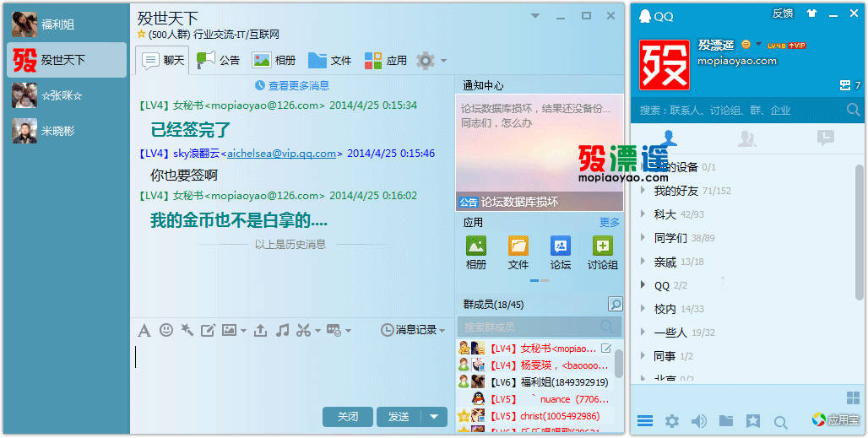Switch to the 相册 album tab
868x438 pixels.
274,60
